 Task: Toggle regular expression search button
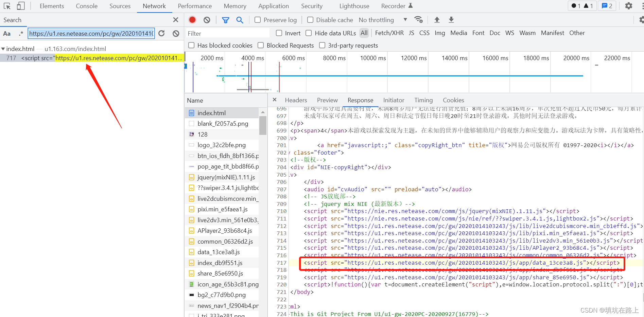[x=21, y=33]
